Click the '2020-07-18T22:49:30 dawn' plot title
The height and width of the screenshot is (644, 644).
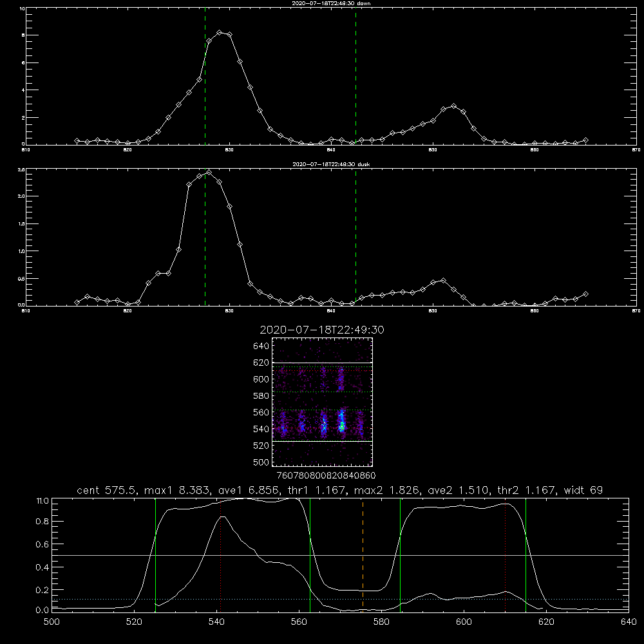point(331,3)
